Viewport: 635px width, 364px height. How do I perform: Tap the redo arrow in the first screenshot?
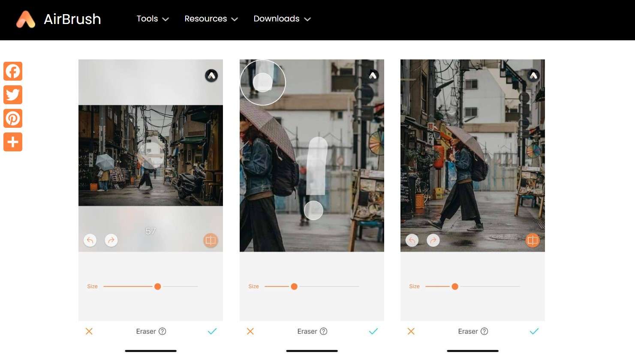click(x=111, y=241)
